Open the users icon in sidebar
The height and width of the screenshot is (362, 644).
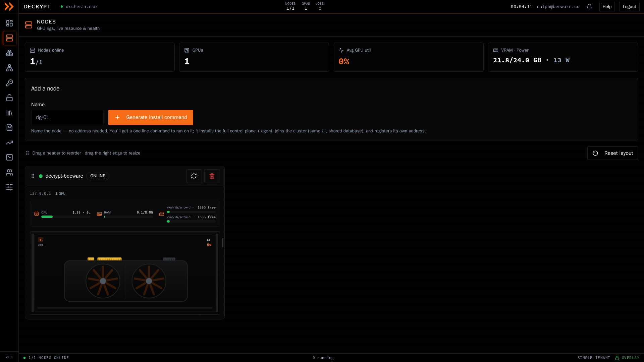[x=9, y=172]
